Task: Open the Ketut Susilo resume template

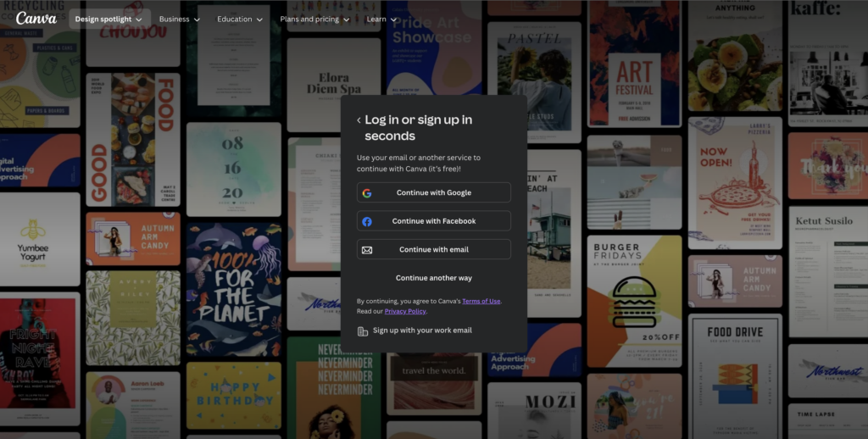Action: coord(828,272)
